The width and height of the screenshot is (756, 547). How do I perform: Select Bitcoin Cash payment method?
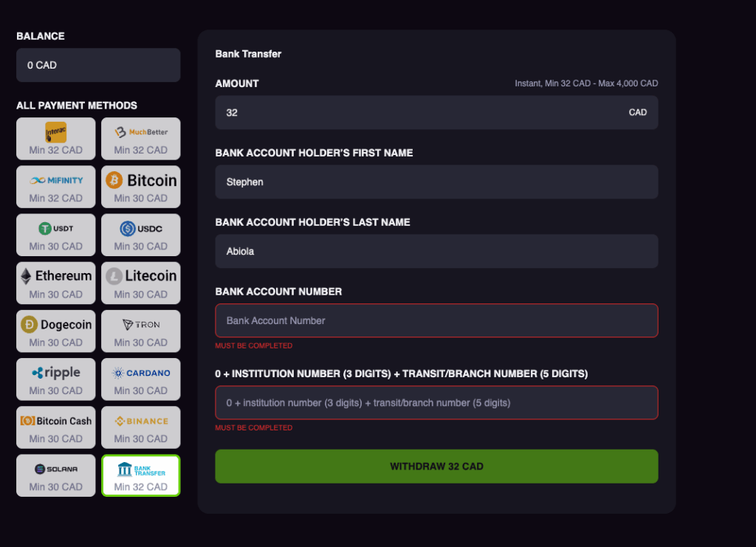pos(56,427)
